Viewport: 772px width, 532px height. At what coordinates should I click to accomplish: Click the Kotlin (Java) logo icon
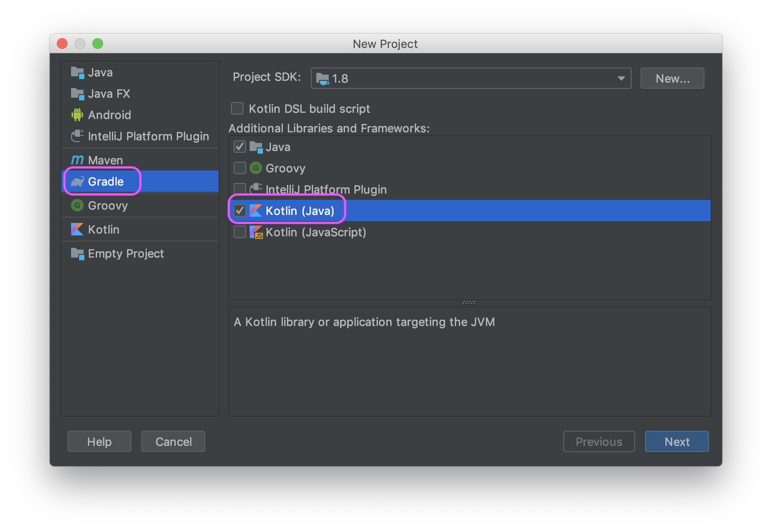[256, 210]
